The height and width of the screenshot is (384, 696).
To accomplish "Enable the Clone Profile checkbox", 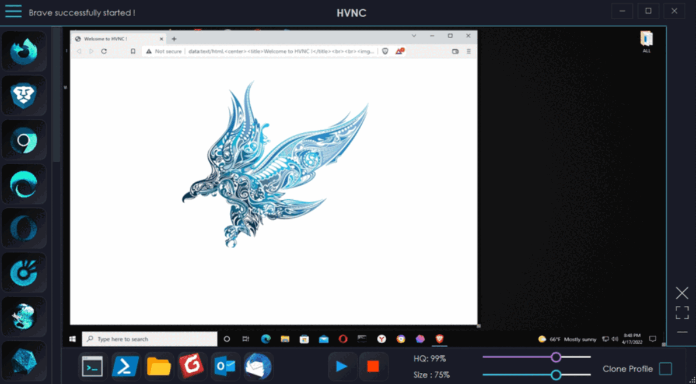I will [665, 368].
